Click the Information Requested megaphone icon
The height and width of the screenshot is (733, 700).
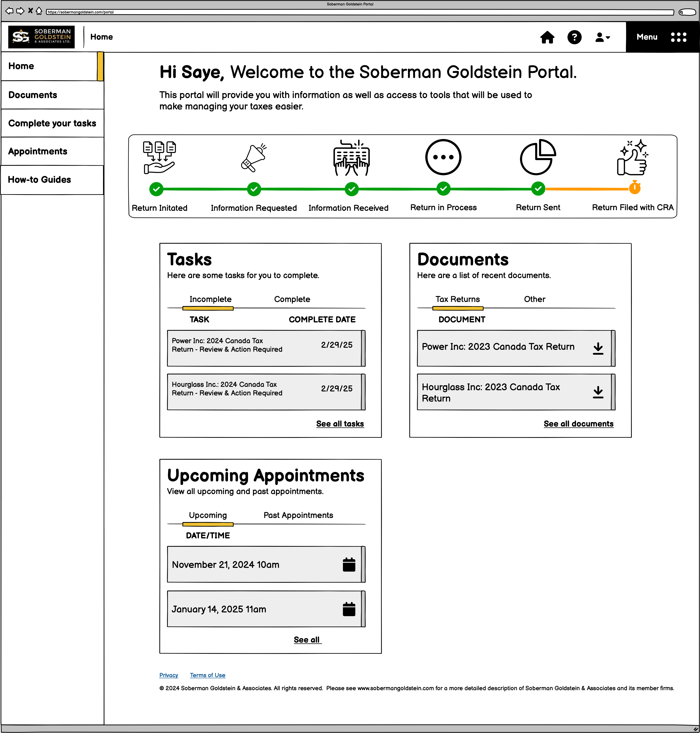[x=254, y=157]
